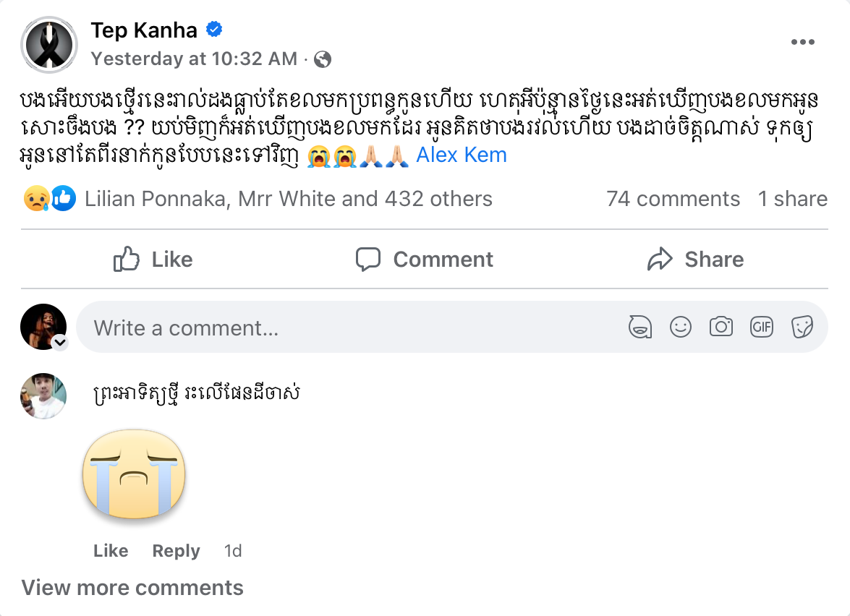Attach a photo using the camera icon

[721, 328]
